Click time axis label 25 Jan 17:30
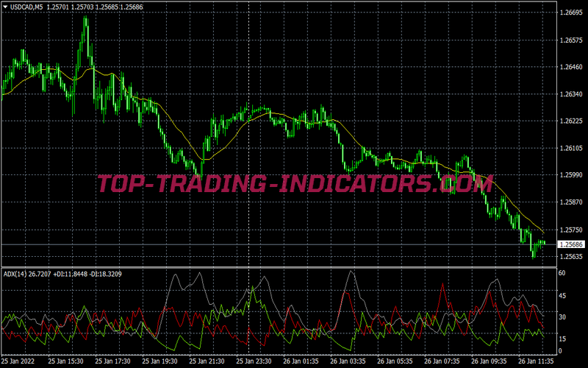588x368 pixels. point(112,361)
